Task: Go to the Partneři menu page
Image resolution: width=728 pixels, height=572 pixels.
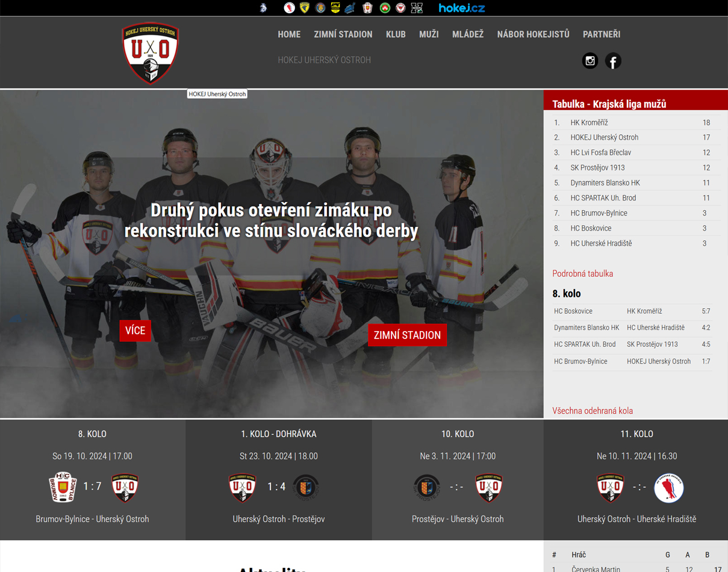Action: point(601,34)
